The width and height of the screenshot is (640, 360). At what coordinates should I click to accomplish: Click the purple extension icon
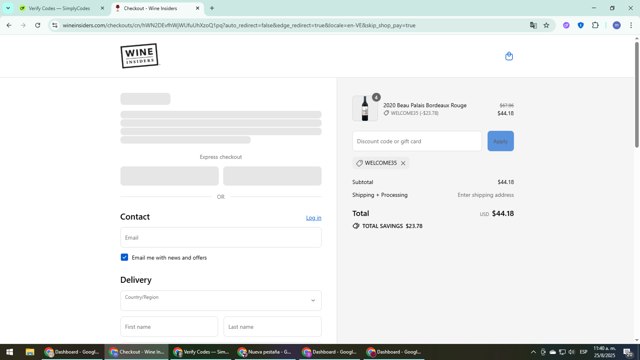(566, 25)
